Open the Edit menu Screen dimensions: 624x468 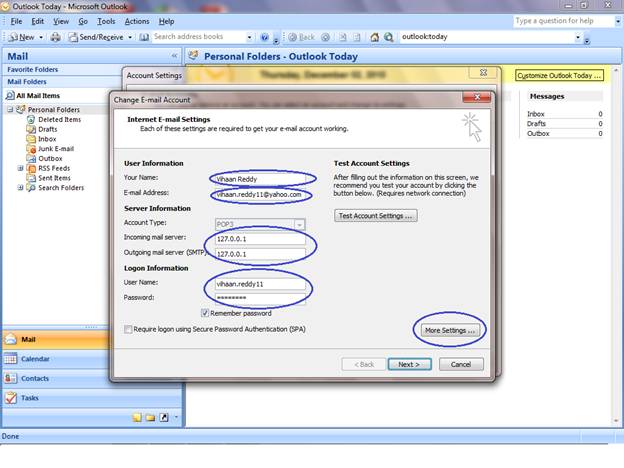(x=38, y=21)
